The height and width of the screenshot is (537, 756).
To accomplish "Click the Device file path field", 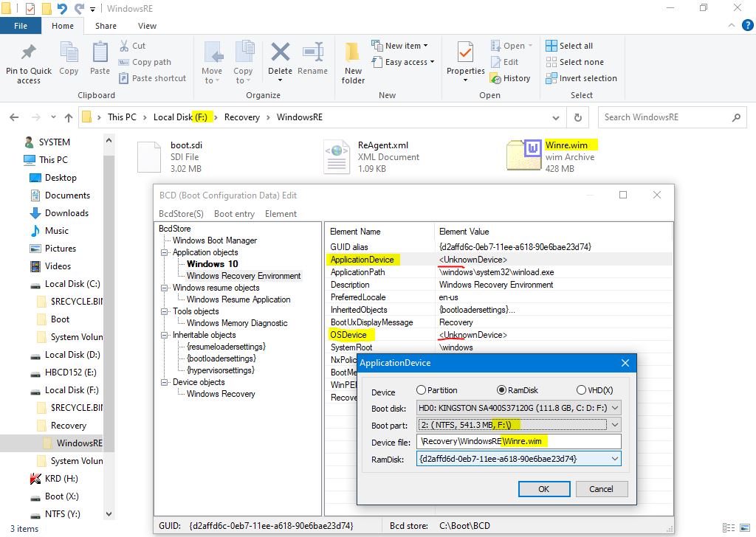I will coord(518,441).
